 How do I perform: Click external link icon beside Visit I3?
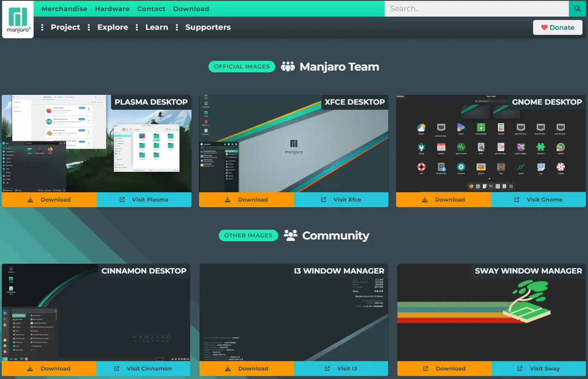click(x=327, y=368)
